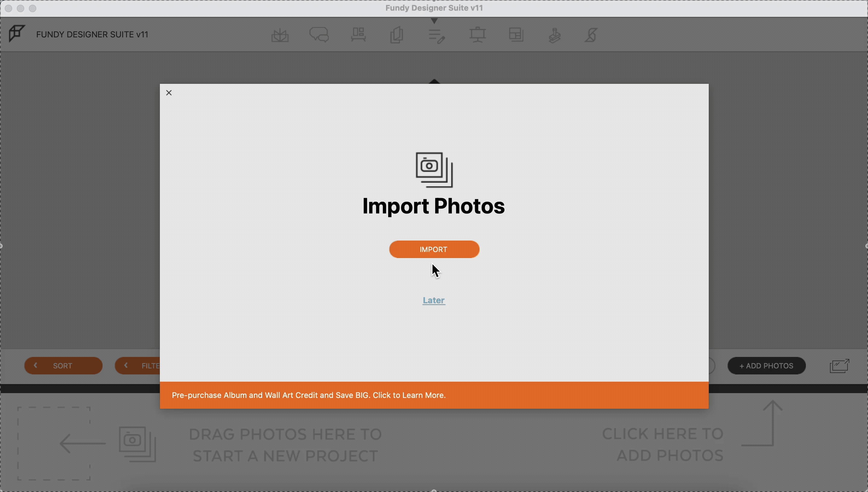Click the downward triangle above the toolbar
The height and width of the screenshot is (492, 868).
coord(434,21)
